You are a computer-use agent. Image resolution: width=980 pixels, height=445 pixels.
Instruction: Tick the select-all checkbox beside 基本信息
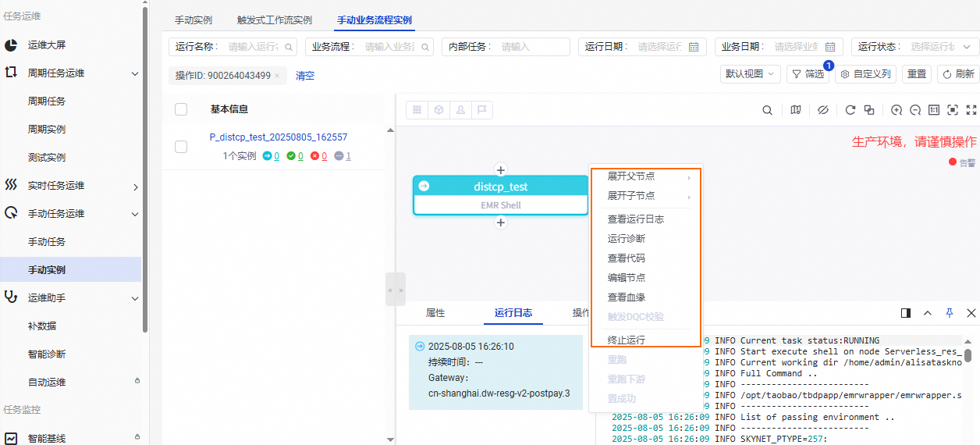tap(181, 109)
